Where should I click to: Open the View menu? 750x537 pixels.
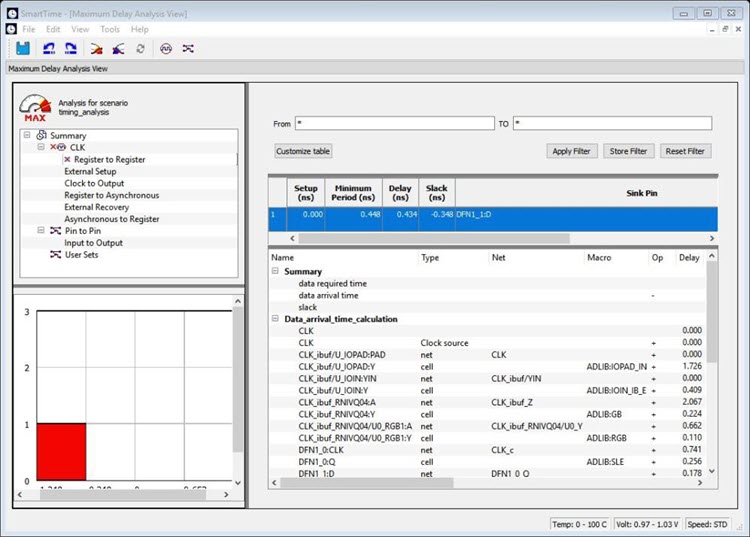point(80,29)
